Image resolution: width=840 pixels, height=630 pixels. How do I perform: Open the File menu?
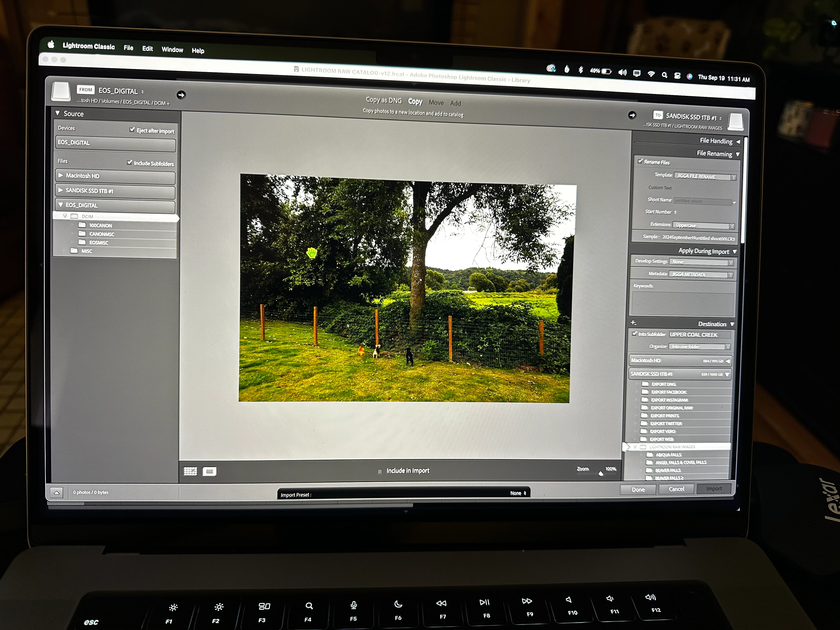[x=128, y=48]
